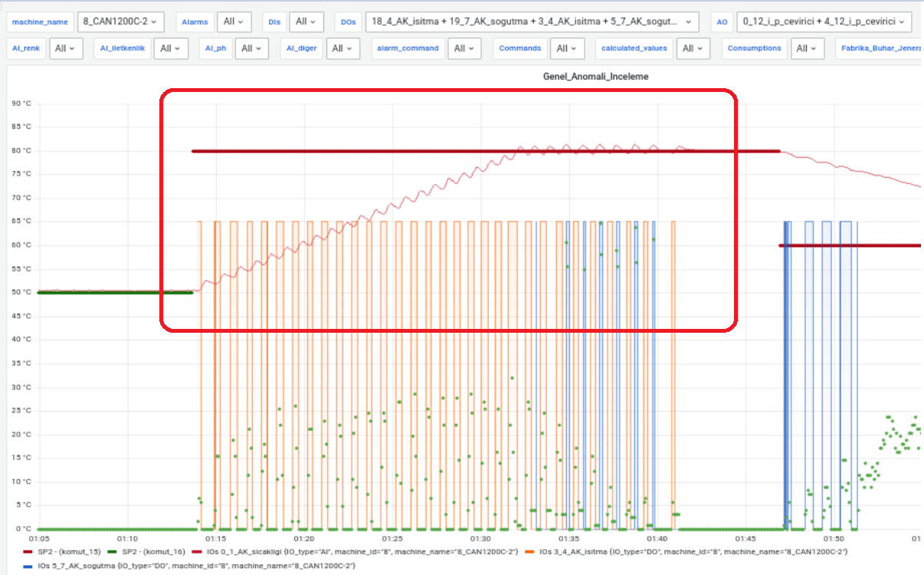Open the AO dropdown with i_p_cevirici values
Screen dimensions: 924x575
[x=824, y=22]
